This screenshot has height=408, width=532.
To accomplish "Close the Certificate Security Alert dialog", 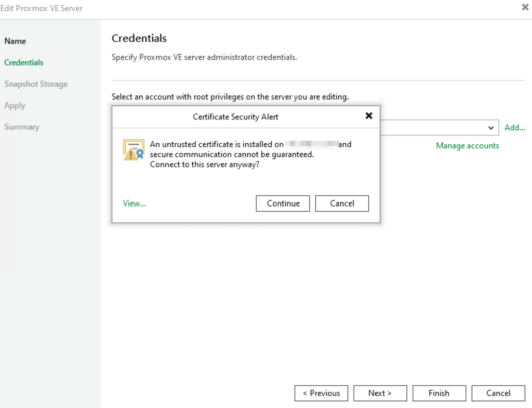I will tap(369, 116).
